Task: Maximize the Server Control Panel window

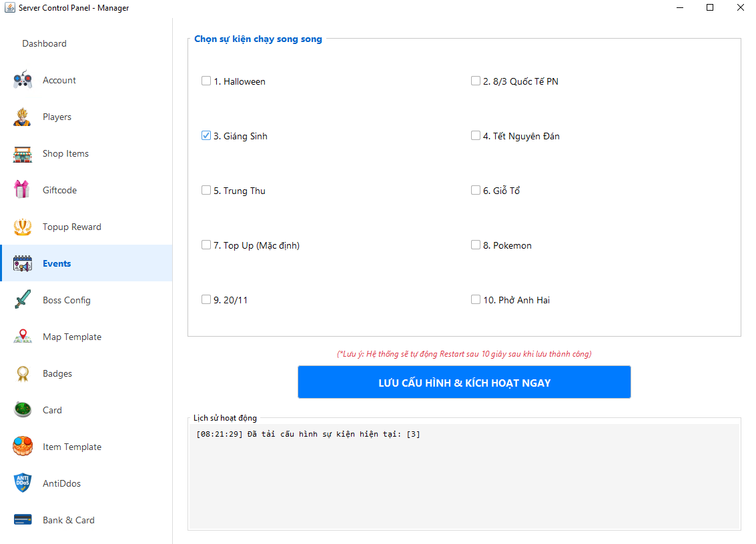Action: pos(710,8)
